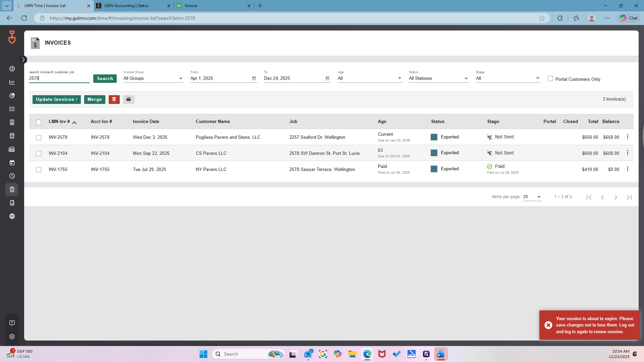Click the invoice search text field
This screenshot has width=644, height=362.
59,78
